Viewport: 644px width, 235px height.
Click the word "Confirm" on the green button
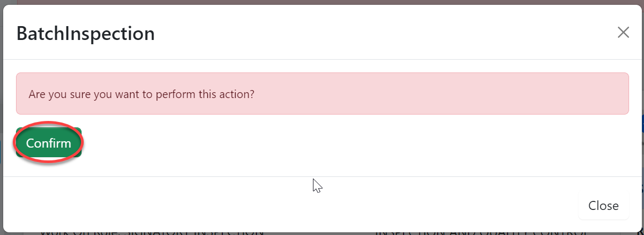point(49,143)
